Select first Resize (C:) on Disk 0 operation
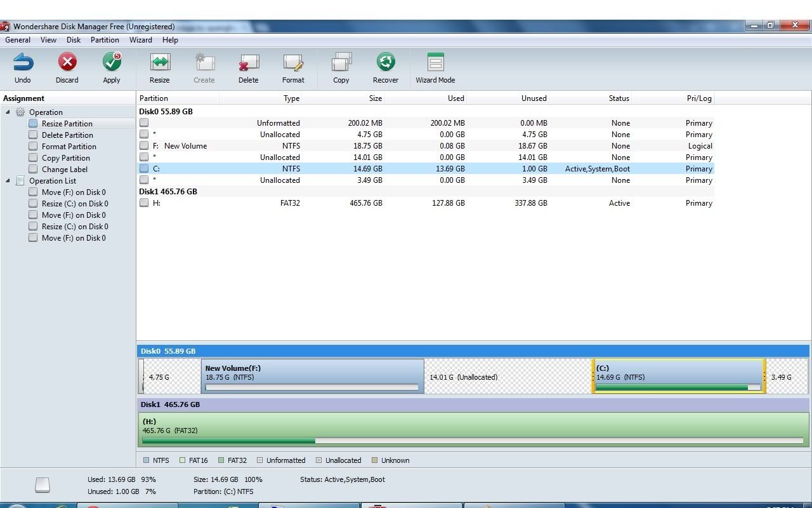 75,204
